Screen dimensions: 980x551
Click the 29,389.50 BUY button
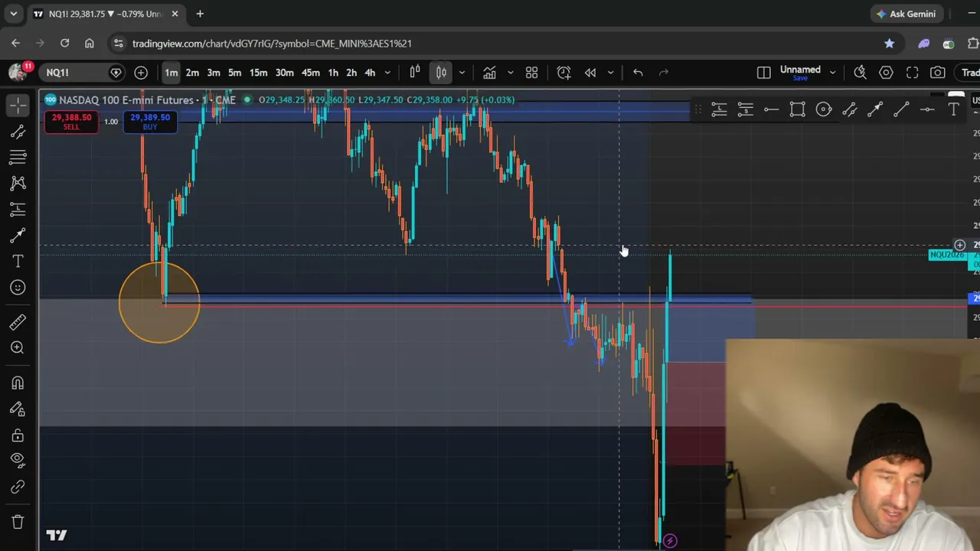point(150,122)
